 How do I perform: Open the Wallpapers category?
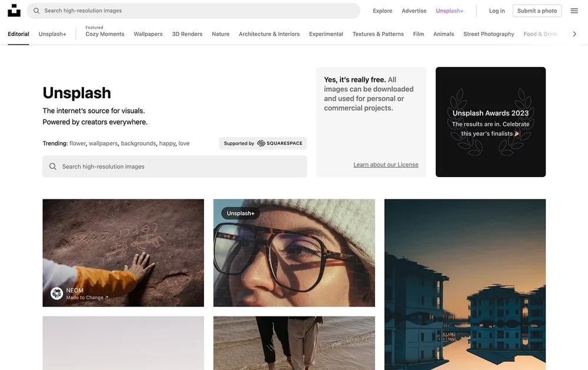click(148, 34)
